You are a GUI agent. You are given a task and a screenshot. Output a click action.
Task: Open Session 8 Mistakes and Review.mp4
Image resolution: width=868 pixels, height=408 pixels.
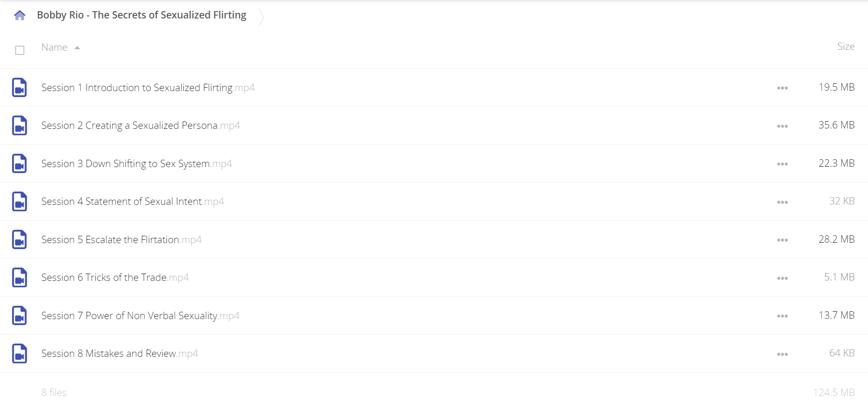pyautogui.click(x=119, y=353)
